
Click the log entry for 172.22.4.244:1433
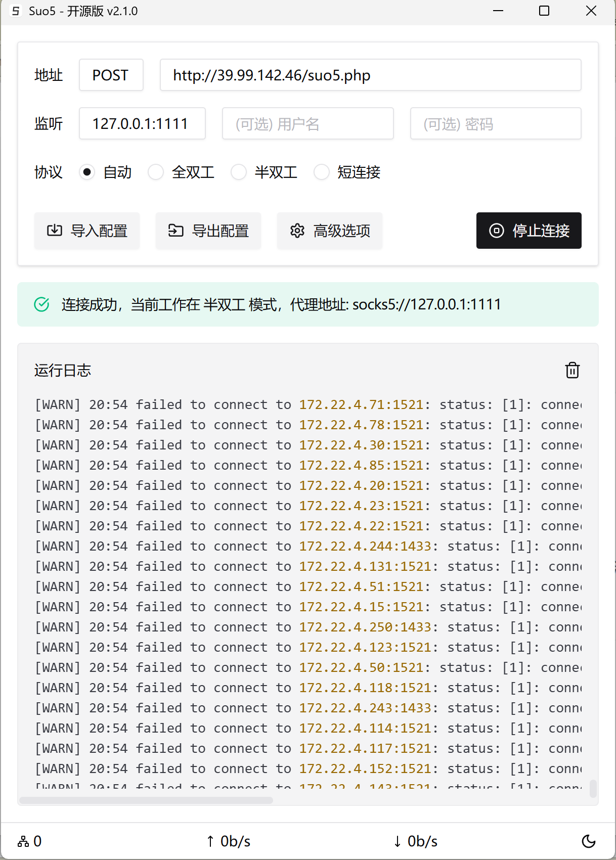308,546
